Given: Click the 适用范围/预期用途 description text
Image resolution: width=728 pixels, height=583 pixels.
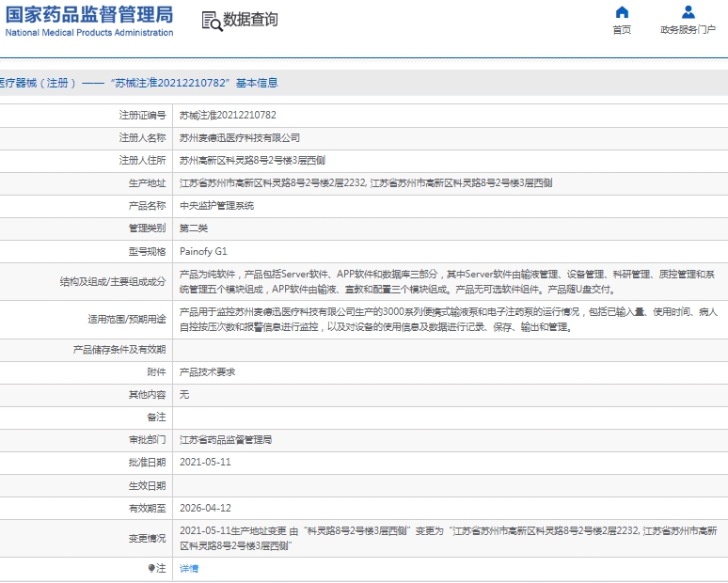Looking at the screenshot, I should [x=449, y=320].
